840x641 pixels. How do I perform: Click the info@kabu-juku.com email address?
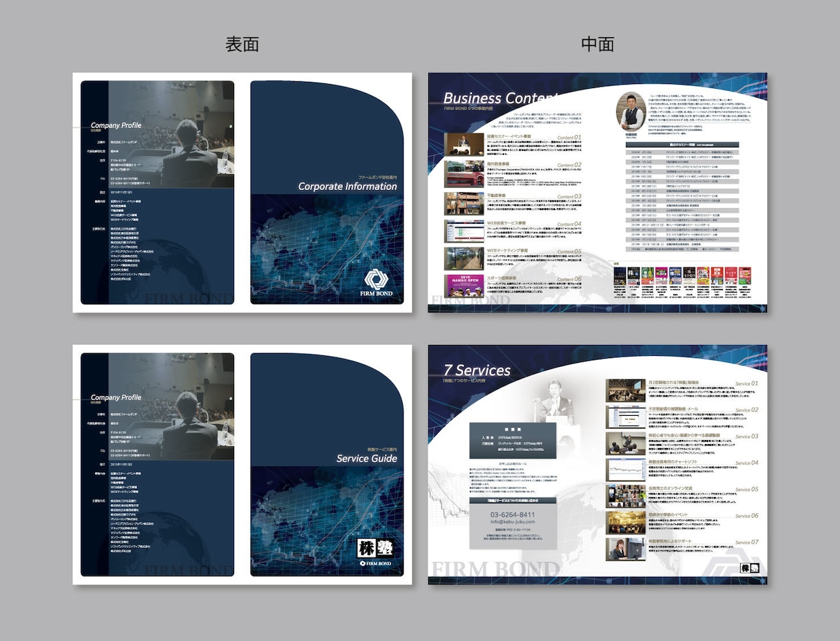coord(512,522)
